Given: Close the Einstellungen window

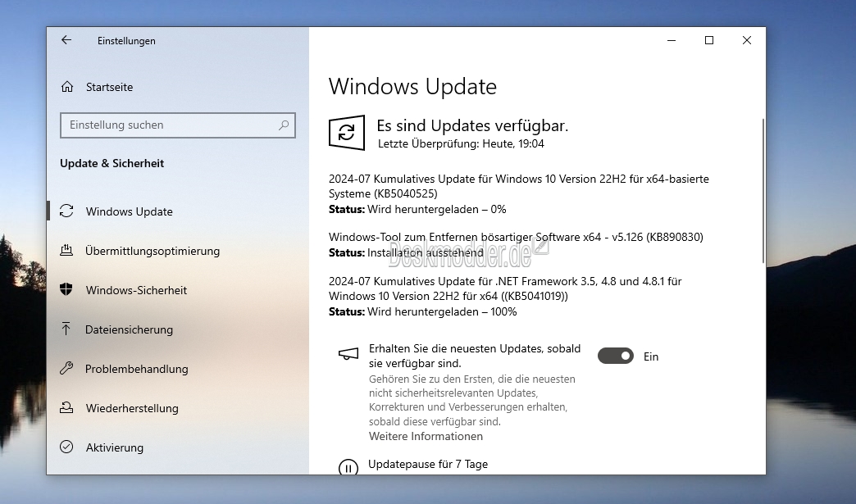Looking at the screenshot, I should [747, 40].
